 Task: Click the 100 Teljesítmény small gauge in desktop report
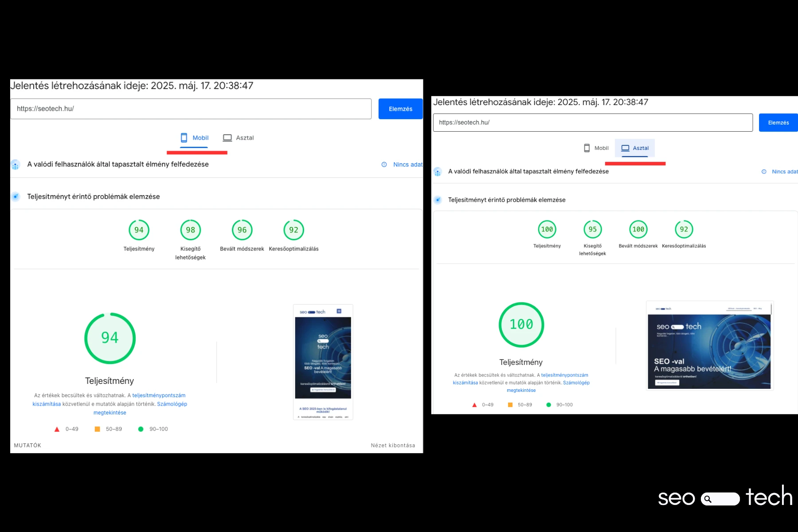(547, 229)
